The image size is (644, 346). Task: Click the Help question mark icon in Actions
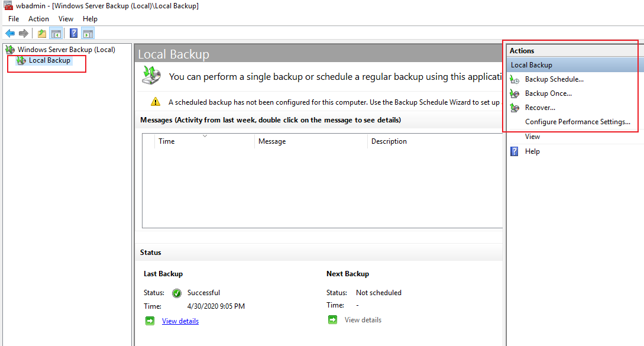[514, 151]
